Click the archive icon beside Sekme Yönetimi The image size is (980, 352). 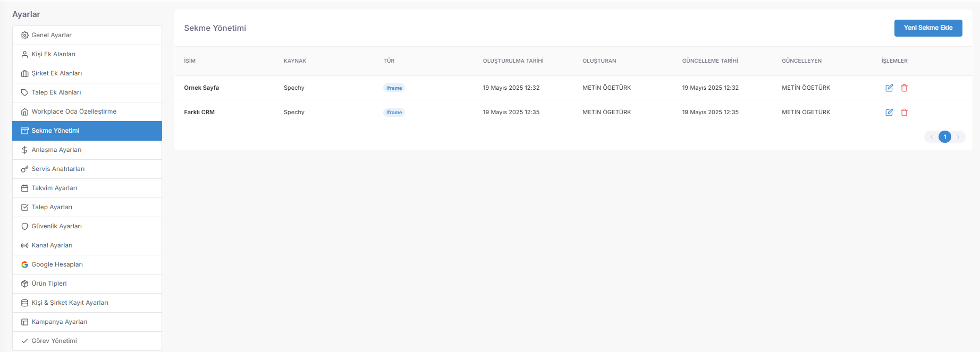[x=24, y=131]
